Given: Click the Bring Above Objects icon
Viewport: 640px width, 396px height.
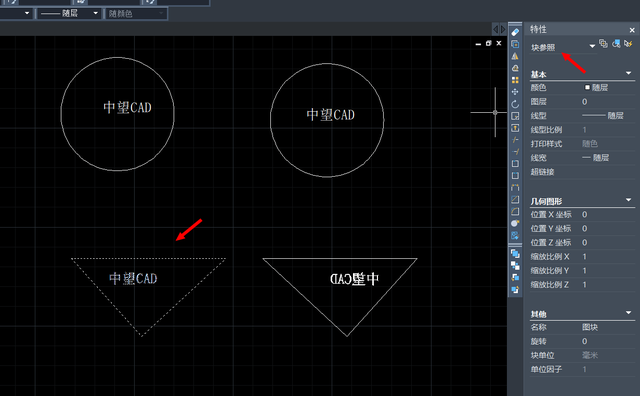Looking at the screenshot, I should [515, 278].
